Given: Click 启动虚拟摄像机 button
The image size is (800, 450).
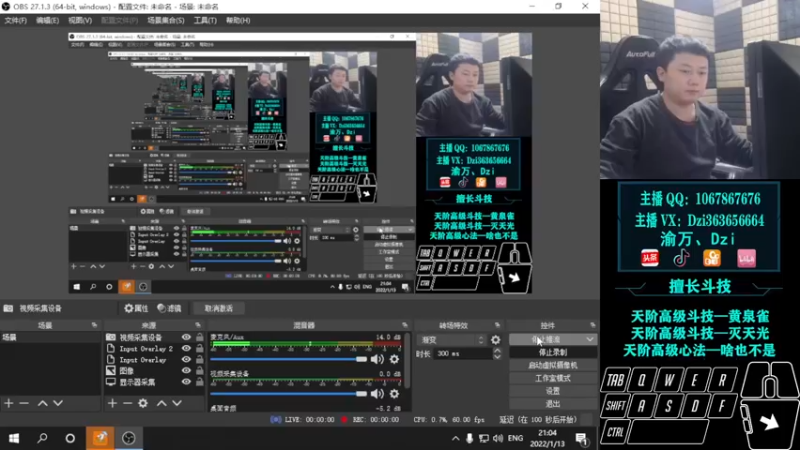Looking at the screenshot, I should pos(553,365).
